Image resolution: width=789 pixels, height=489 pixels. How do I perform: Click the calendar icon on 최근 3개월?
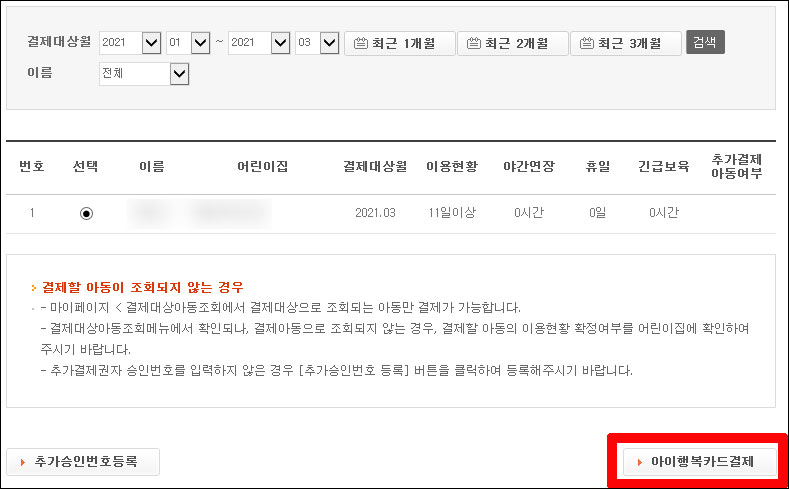[x=587, y=44]
